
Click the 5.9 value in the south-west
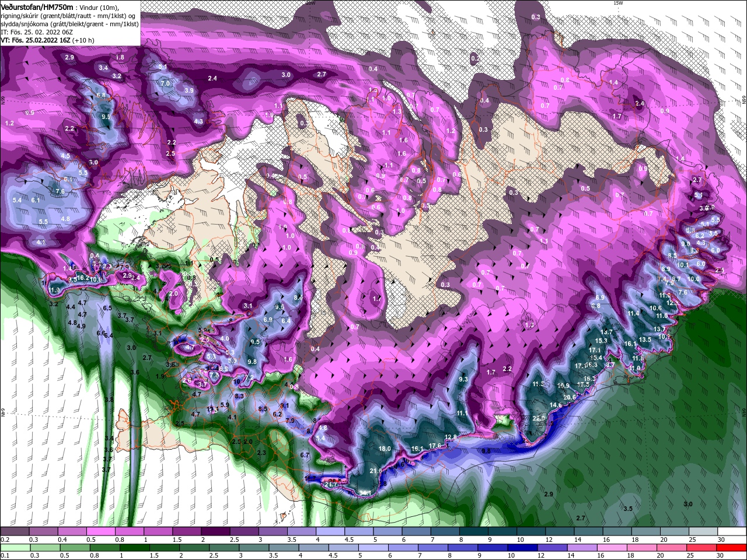point(225,405)
